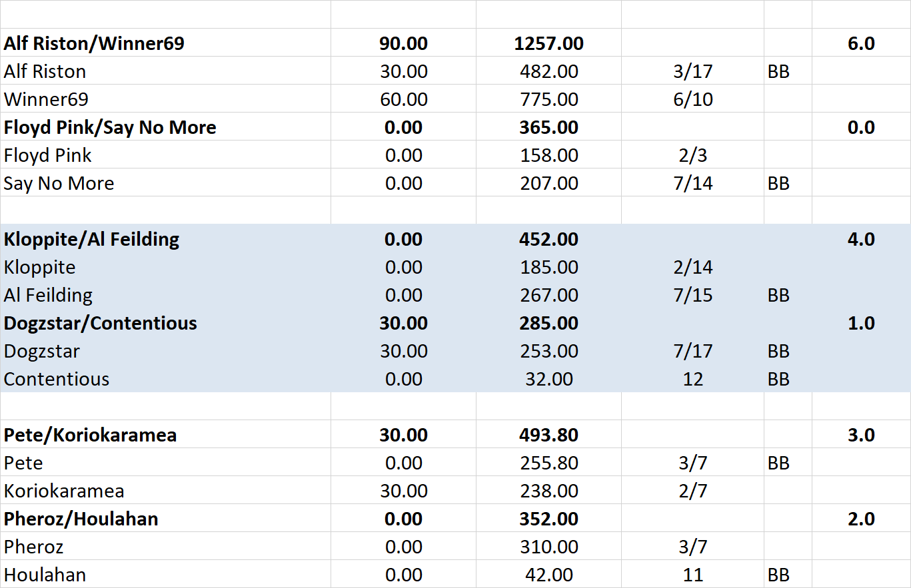Select the Koriokaramea name cell
Viewport: 911px width, 588px height.
coord(165,490)
